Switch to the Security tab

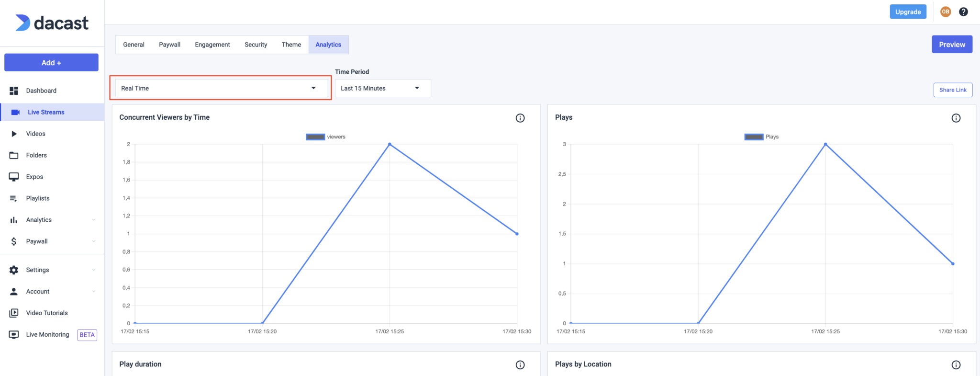(256, 45)
